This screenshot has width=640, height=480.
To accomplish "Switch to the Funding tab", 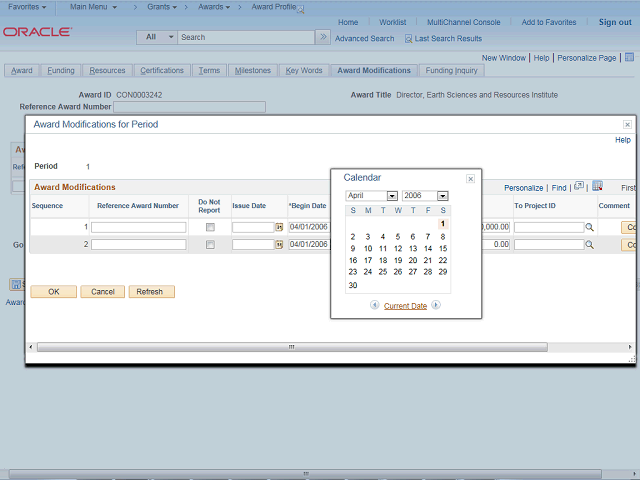I will 61,71.
